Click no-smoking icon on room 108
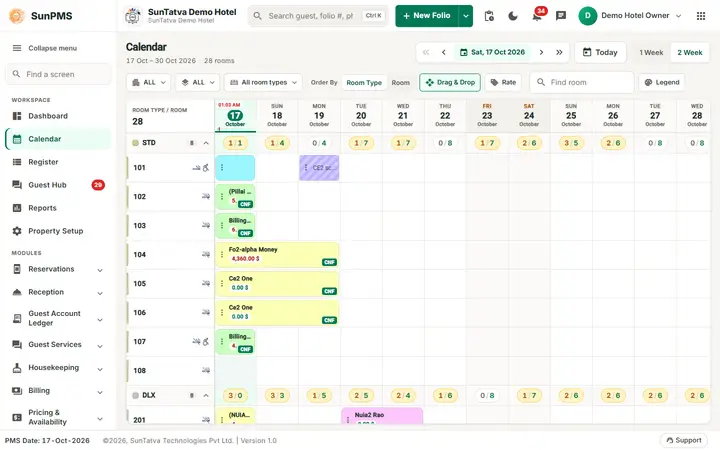 coord(206,371)
